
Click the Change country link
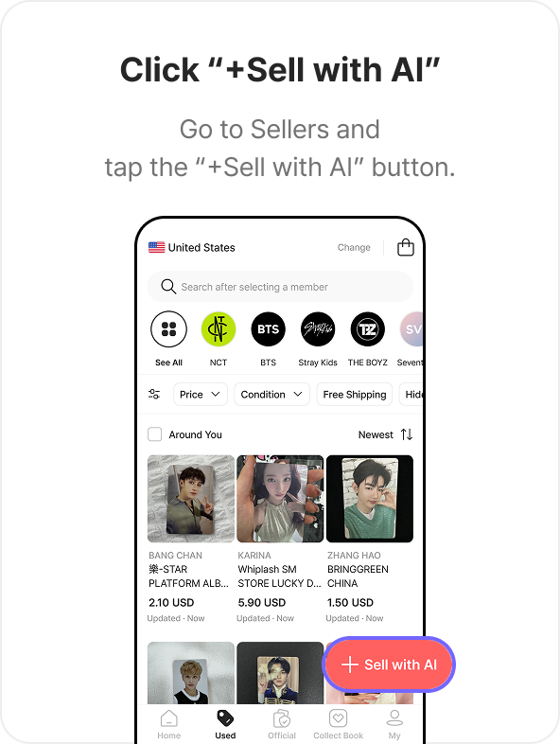coord(354,247)
